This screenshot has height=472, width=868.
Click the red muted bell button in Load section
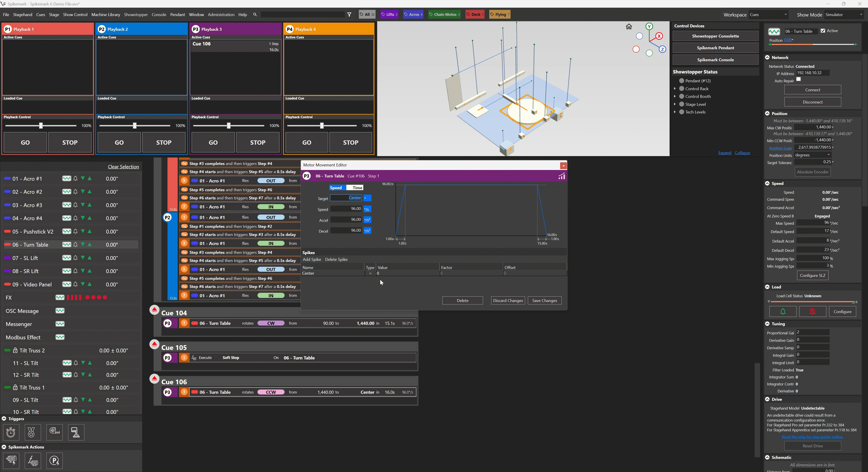812,311
